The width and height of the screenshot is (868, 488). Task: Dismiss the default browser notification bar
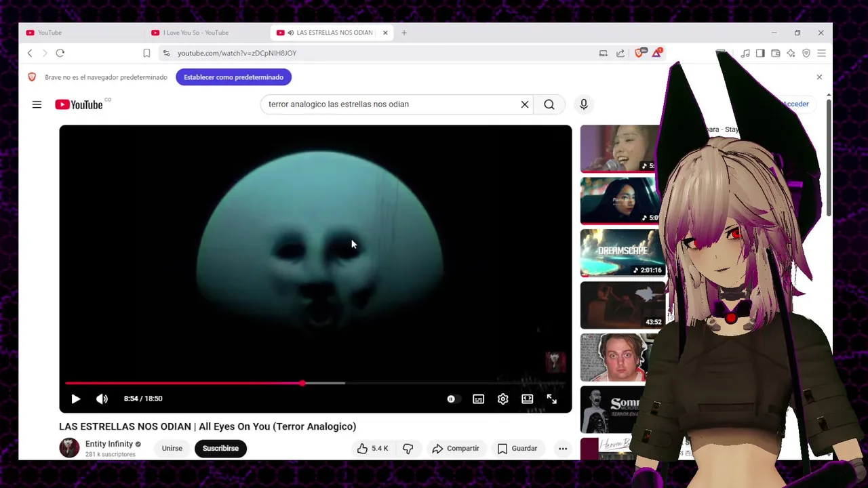click(819, 77)
